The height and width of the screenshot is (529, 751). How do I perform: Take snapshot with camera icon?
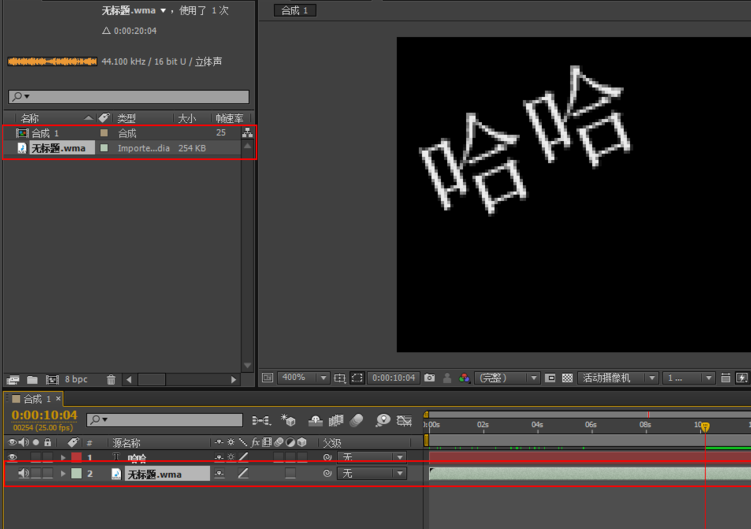pyautogui.click(x=429, y=378)
